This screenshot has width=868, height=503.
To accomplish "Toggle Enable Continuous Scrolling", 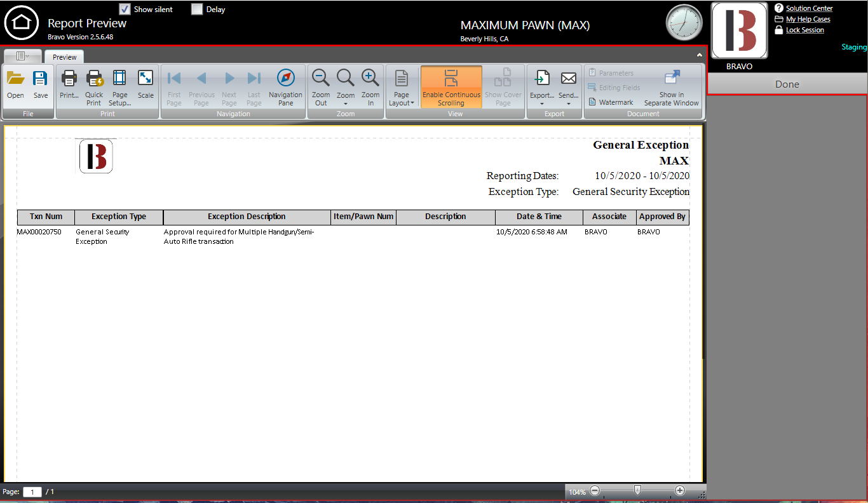I will click(x=451, y=87).
